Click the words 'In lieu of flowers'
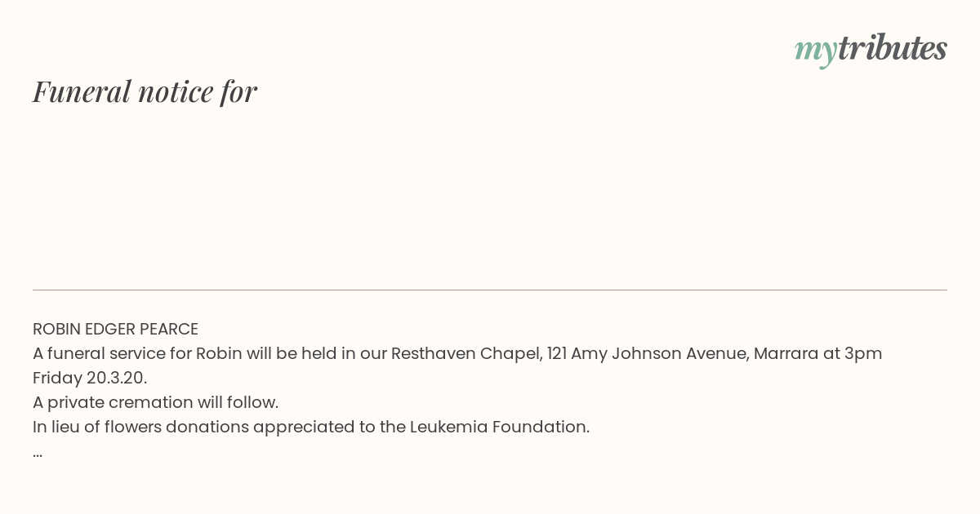This screenshot has width=980, height=514. (x=96, y=427)
